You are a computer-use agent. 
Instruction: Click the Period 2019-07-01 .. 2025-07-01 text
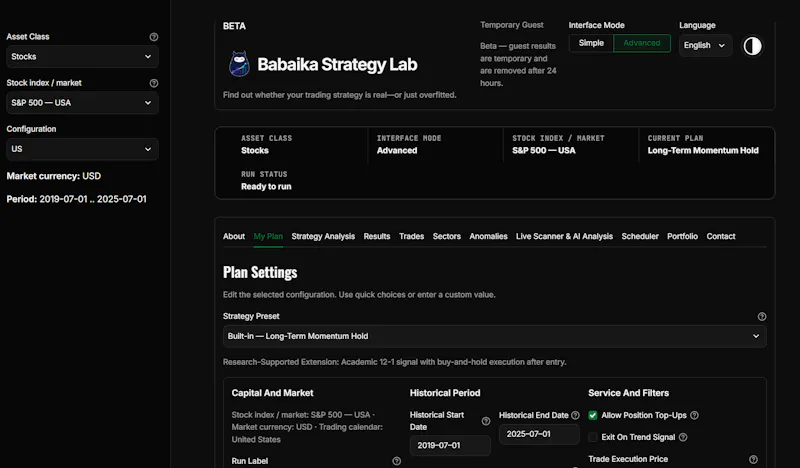coord(77,199)
